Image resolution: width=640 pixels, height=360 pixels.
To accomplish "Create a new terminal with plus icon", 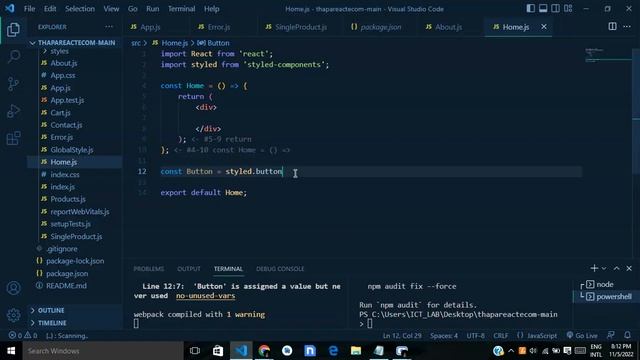I will [594, 268].
